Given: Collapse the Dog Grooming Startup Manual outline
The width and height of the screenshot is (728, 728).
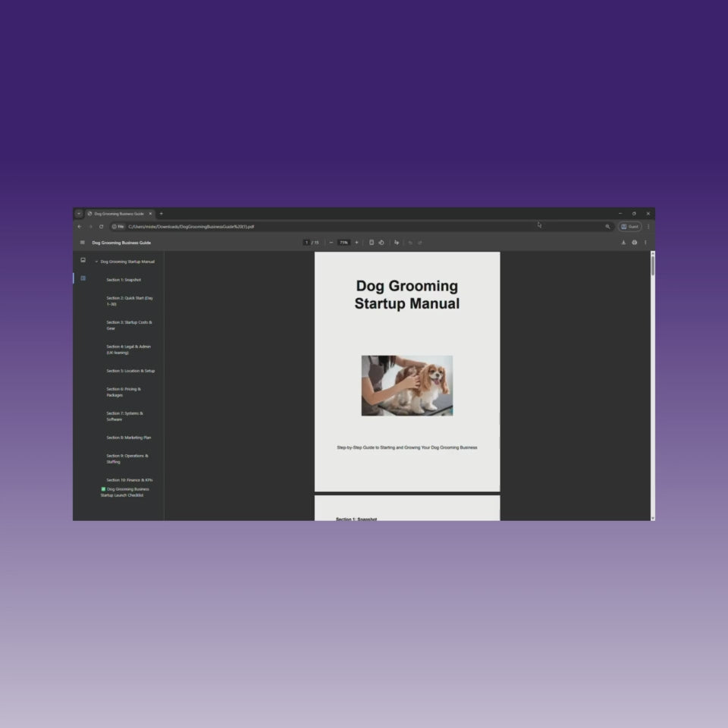Looking at the screenshot, I should coord(96,261).
